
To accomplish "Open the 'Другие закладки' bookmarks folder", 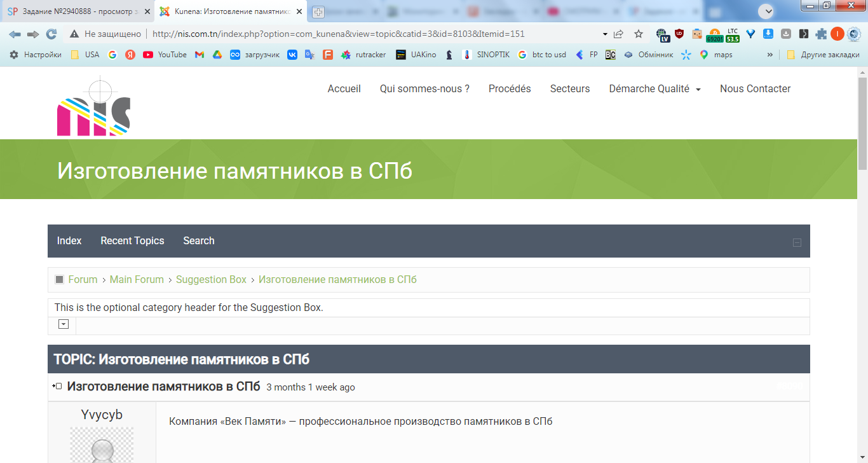I will coord(823,55).
